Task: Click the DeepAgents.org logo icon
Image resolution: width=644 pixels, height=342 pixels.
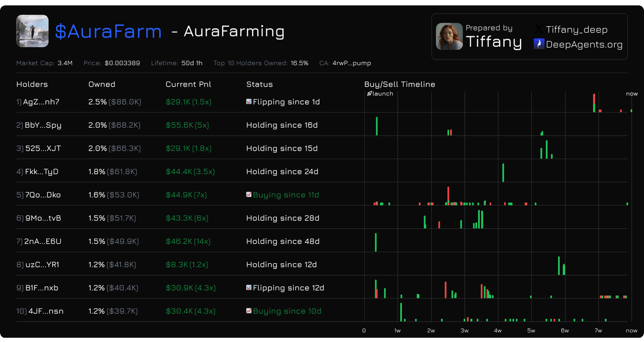Action: pos(539,44)
